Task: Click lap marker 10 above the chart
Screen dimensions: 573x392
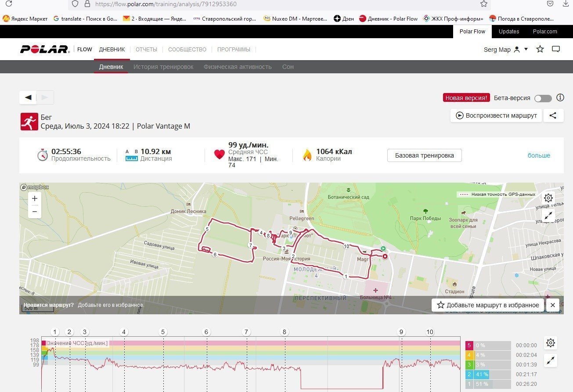Action: tap(430, 332)
